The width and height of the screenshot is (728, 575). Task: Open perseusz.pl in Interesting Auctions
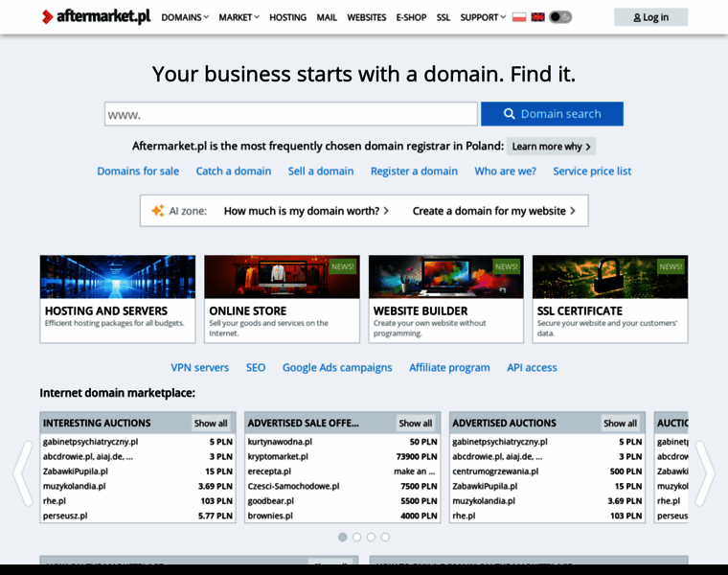pos(65,516)
